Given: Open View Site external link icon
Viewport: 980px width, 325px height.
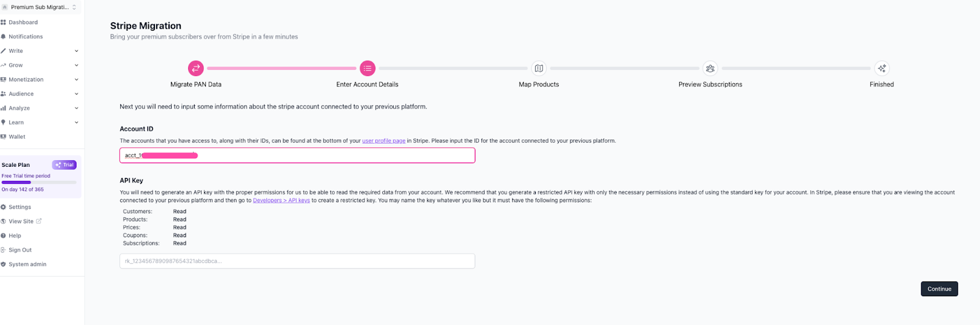Looking at the screenshot, I should pyautogui.click(x=39, y=221).
